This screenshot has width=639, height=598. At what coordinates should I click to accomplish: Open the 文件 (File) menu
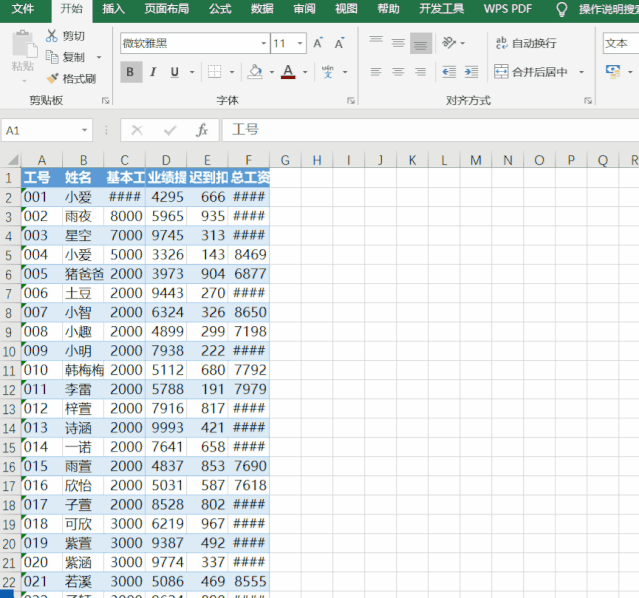(23, 9)
